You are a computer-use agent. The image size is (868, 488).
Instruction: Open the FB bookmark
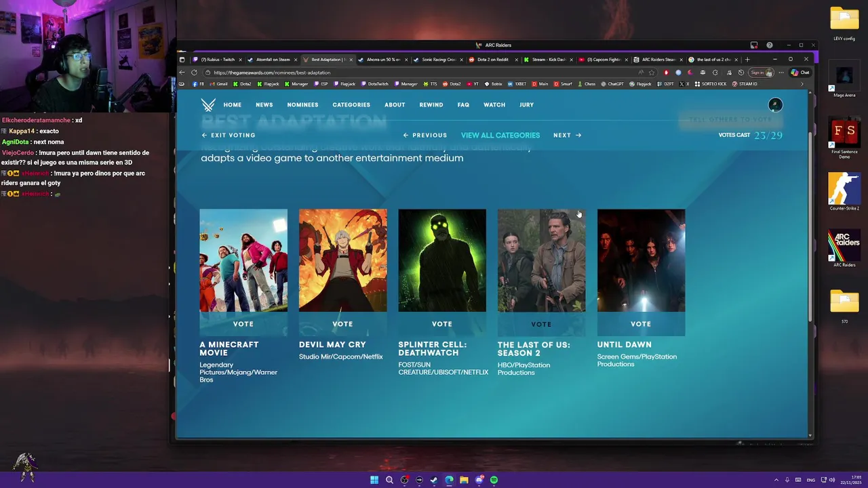point(197,84)
